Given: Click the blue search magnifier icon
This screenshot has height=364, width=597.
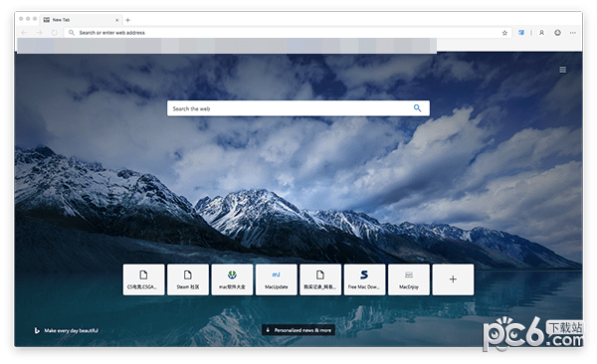Looking at the screenshot, I should [417, 108].
